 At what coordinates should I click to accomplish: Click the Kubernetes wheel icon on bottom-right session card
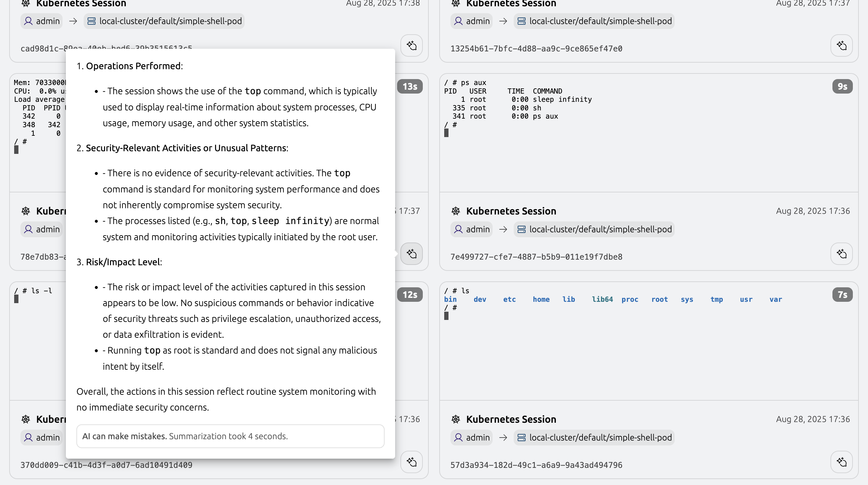coord(456,419)
